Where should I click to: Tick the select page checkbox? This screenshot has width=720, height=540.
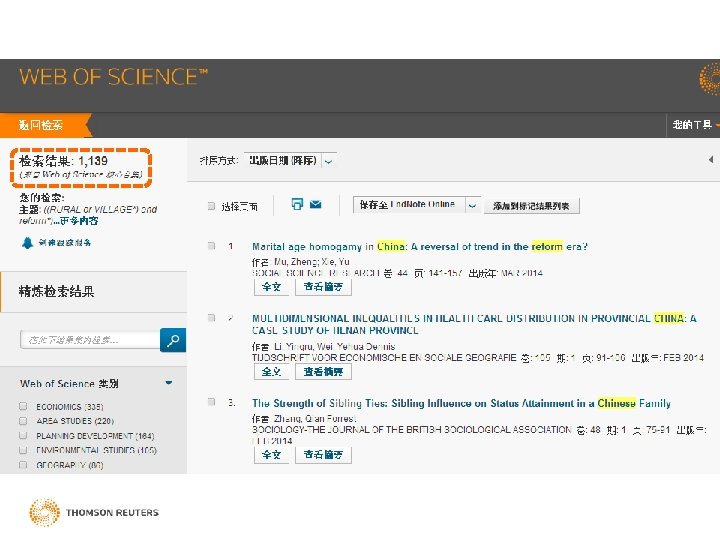[211, 206]
